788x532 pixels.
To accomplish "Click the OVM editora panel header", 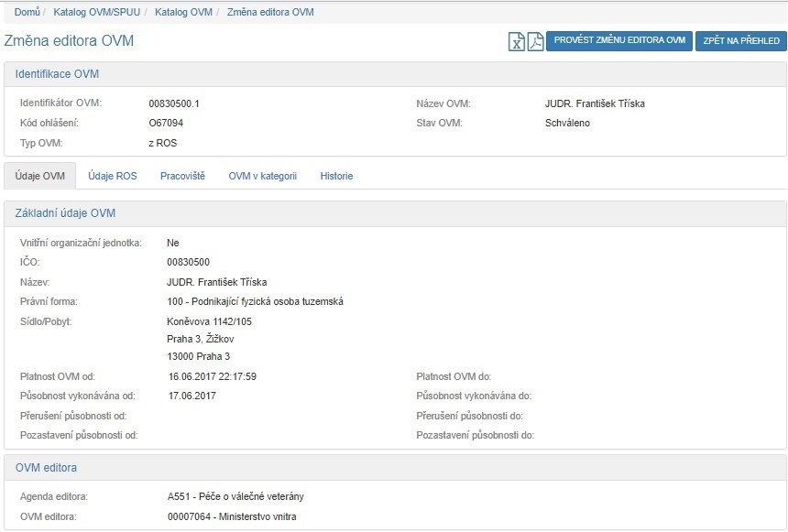I will 46,468.
